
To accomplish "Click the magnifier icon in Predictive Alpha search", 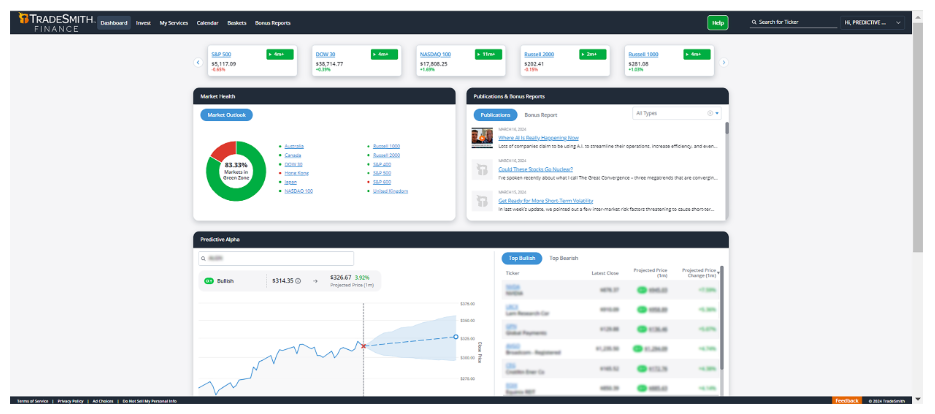I will click(204, 259).
